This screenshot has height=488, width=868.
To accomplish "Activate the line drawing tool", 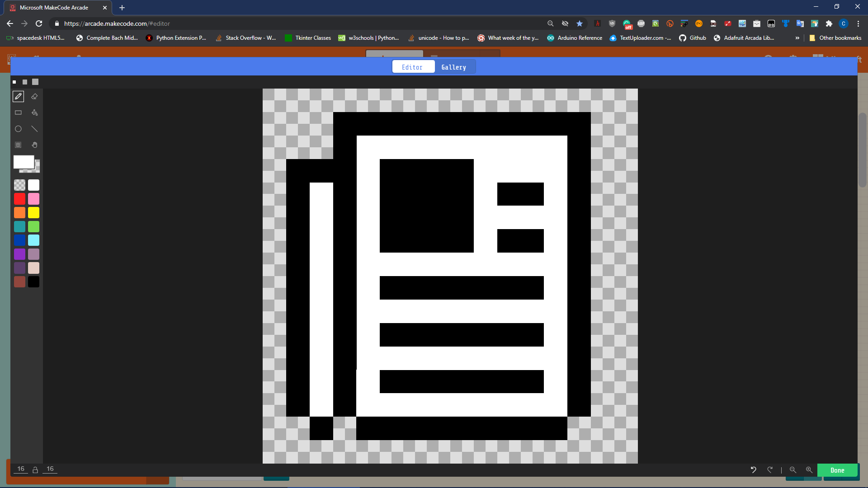I will click(x=34, y=129).
